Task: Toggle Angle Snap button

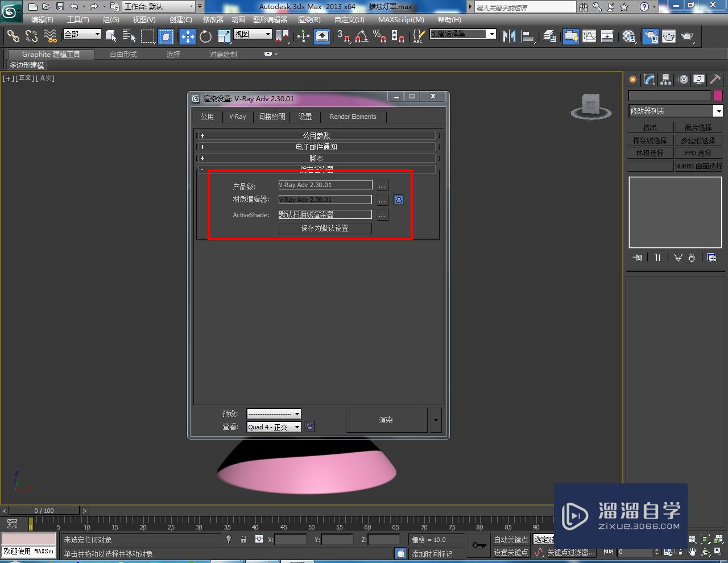Action: pyautogui.click(x=362, y=36)
